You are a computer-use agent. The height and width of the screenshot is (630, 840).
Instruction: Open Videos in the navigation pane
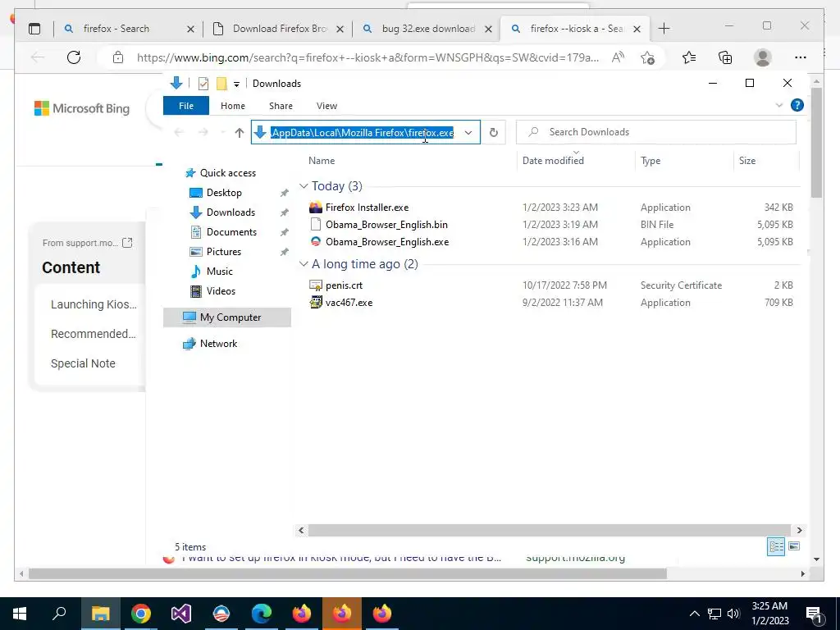click(x=221, y=291)
